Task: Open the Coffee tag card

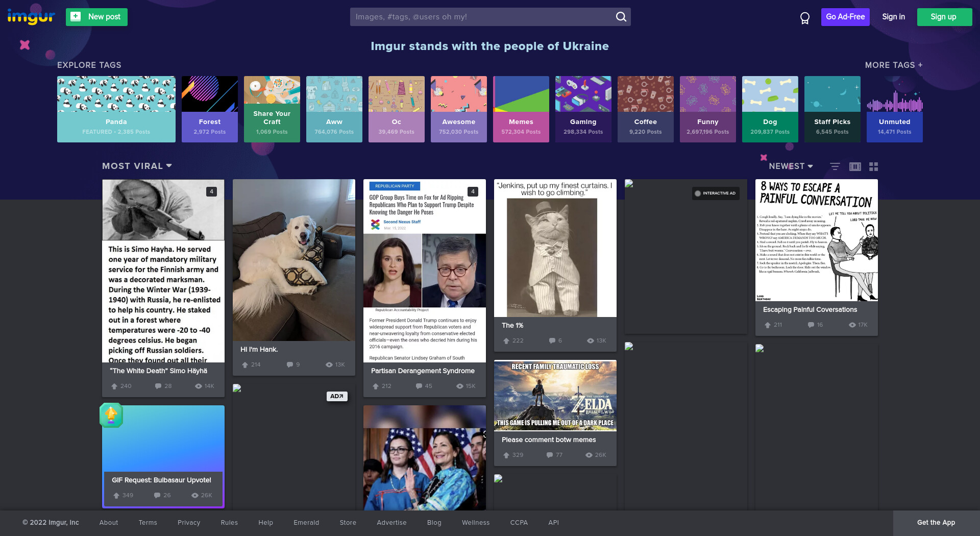Action: pyautogui.click(x=646, y=109)
